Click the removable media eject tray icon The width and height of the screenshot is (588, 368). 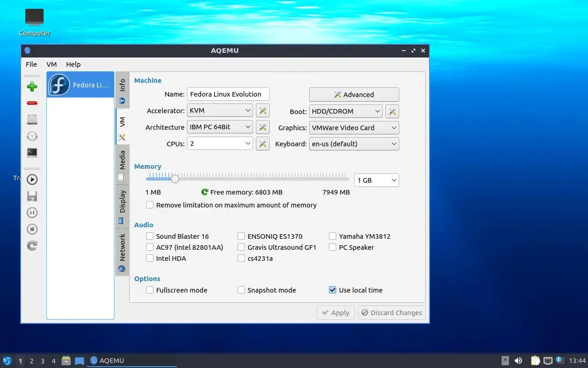pos(505,361)
